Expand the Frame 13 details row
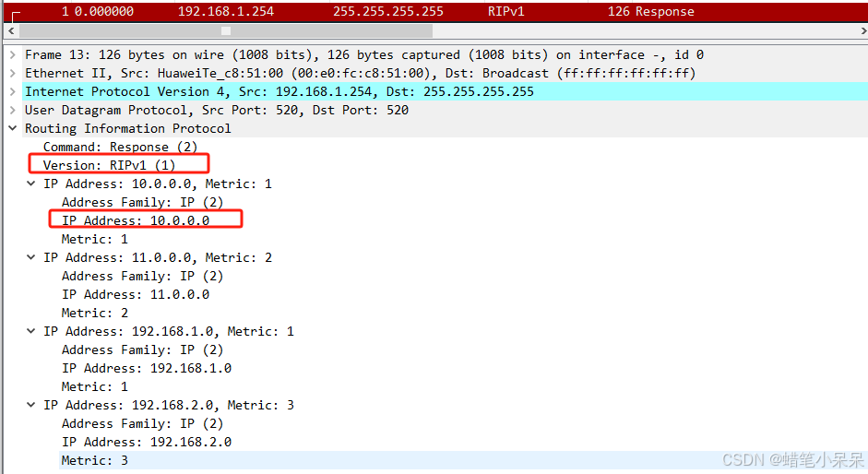The image size is (868, 474). pyautogui.click(x=12, y=54)
